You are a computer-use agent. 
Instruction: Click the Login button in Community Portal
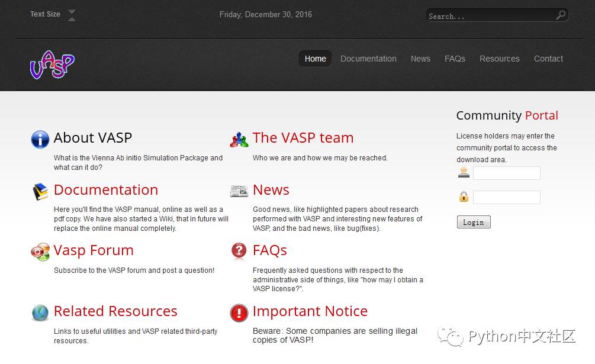pos(474,222)
